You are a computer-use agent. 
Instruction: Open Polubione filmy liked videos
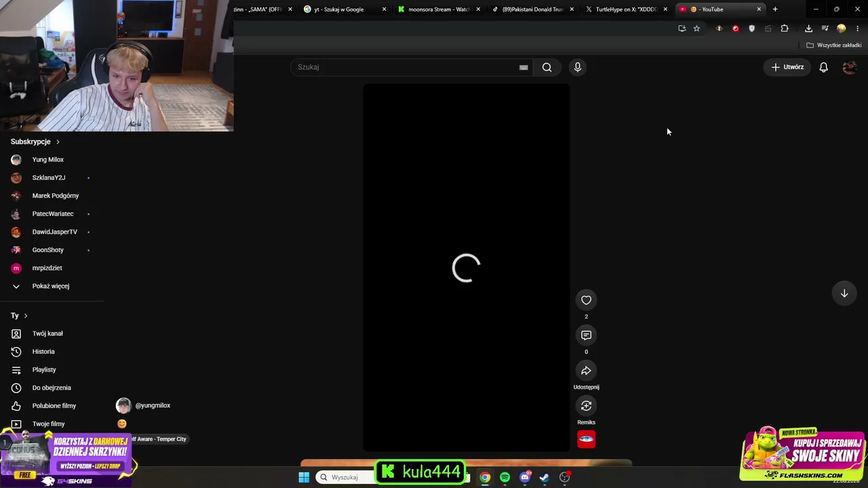pos(54,406)
